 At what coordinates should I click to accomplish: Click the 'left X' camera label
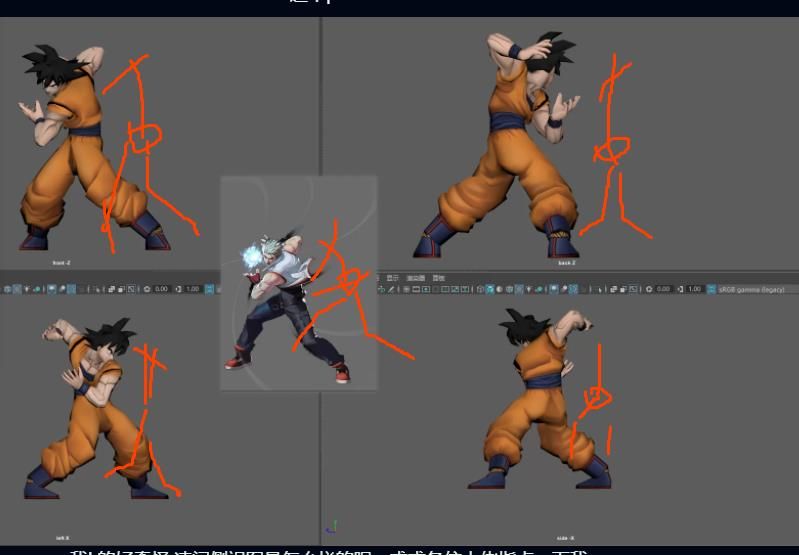62,538
